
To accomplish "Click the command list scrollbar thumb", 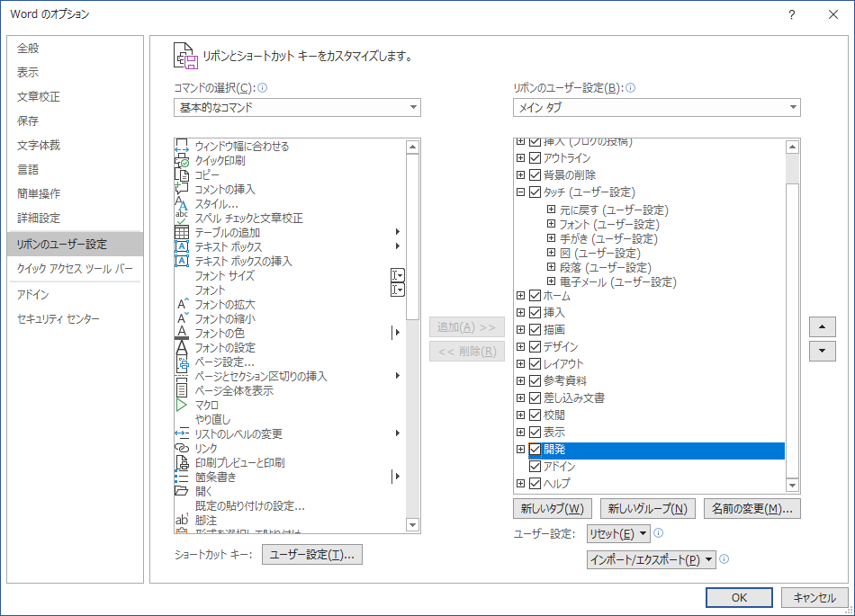I will click(413, 237).
